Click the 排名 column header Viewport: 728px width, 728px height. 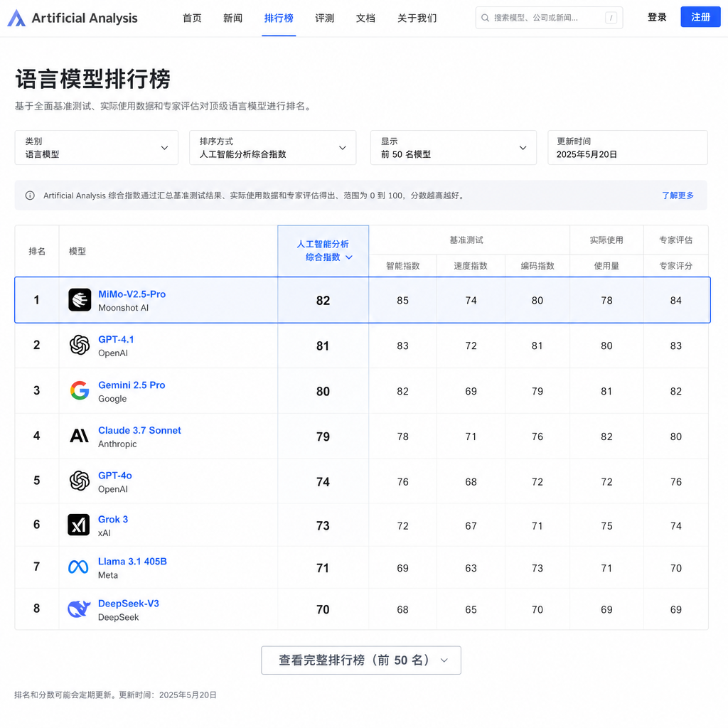coord(37,251)
